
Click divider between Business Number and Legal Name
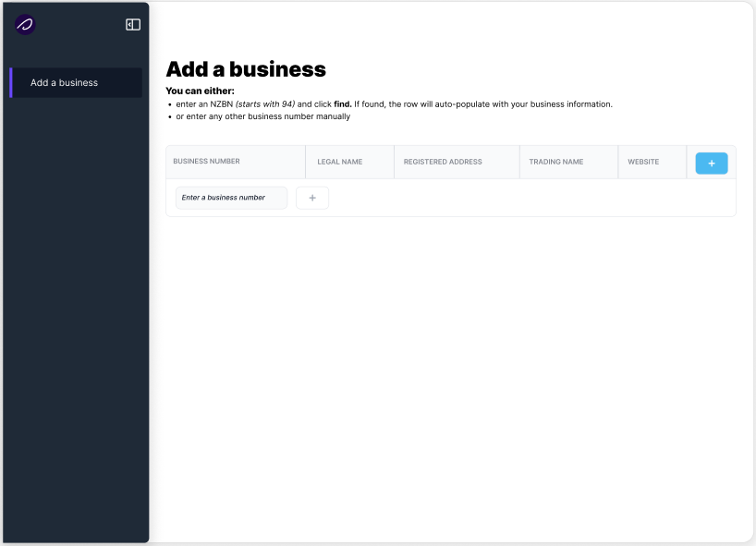point(306,162)
